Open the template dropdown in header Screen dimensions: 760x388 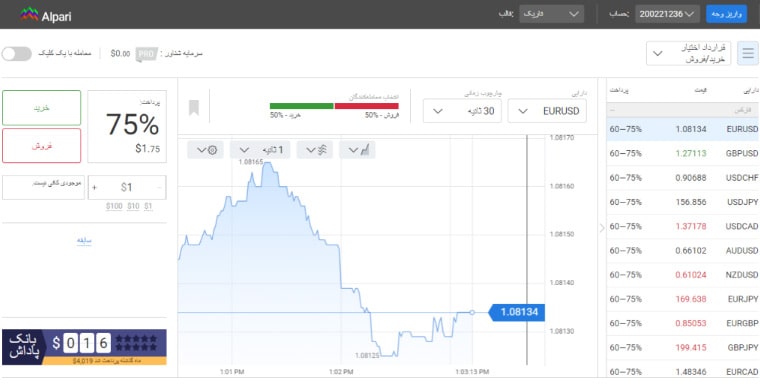pyautogui.click(x=552, y=14)
